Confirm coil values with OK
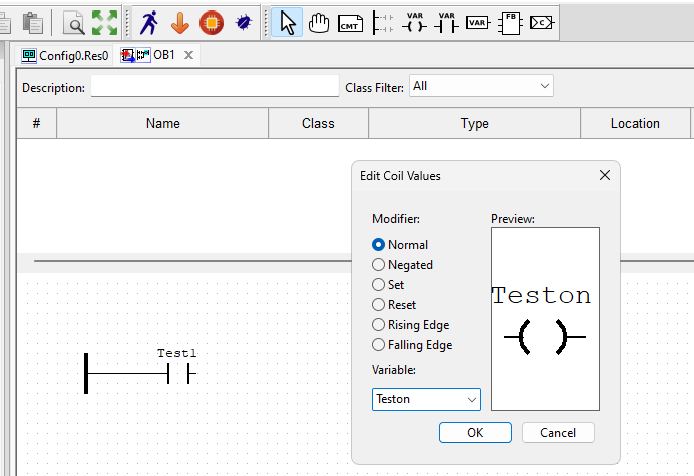Screen dimensions: 694x476 475,433
